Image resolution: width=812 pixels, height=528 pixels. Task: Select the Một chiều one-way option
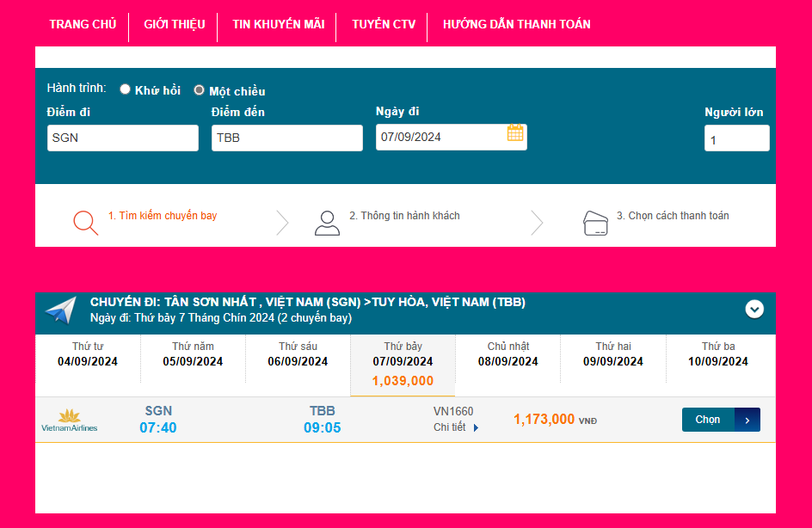click(200, 90)
